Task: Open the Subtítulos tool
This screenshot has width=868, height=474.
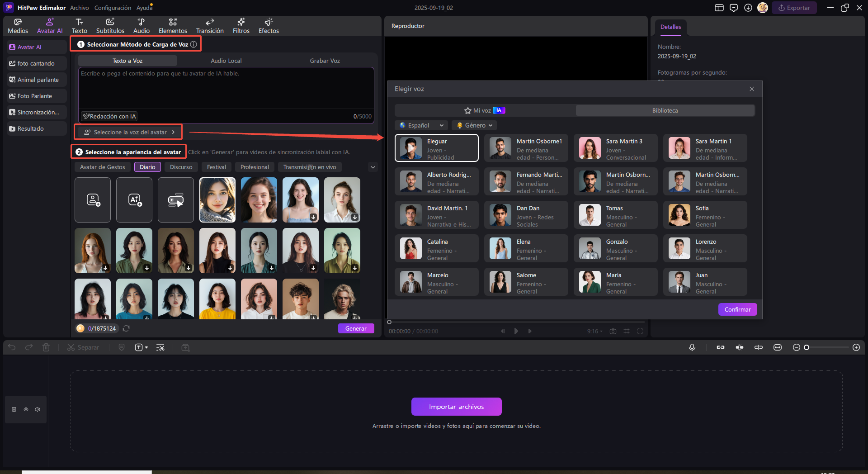Action: click(110, 26)
